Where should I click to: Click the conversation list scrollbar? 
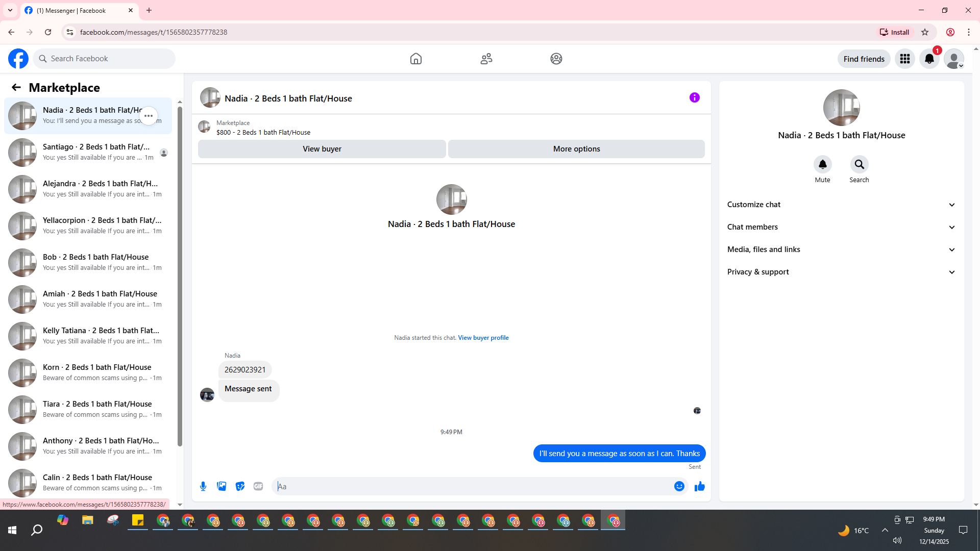(x=180, y=275)
